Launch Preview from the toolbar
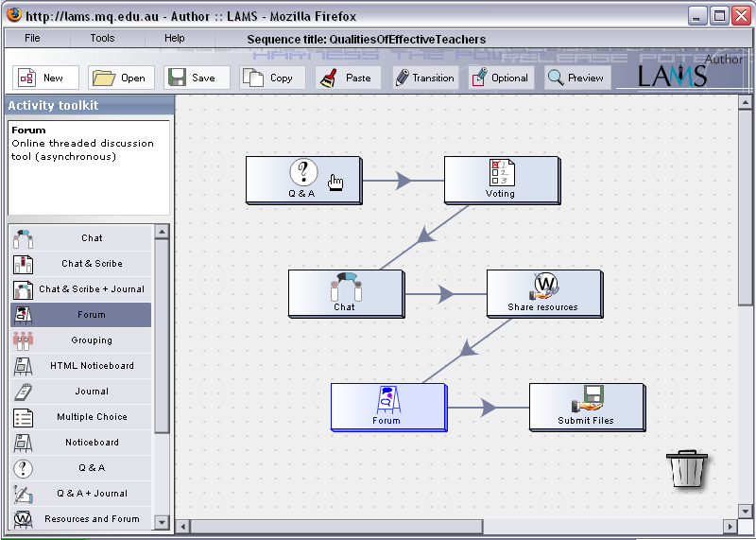This screenshot has height=540, width=756. click(x=576, y=78)
